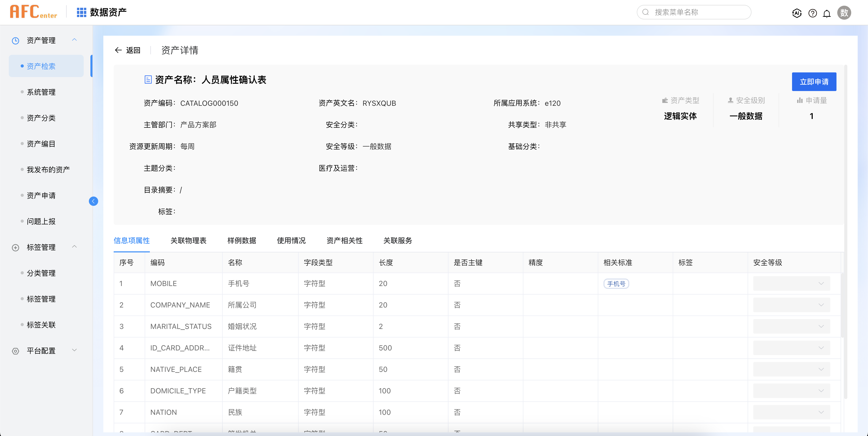This screenshot has height=436, width=868.
Task: Switch to the 使用情况 tab
Action: click(x=291, y=241)
